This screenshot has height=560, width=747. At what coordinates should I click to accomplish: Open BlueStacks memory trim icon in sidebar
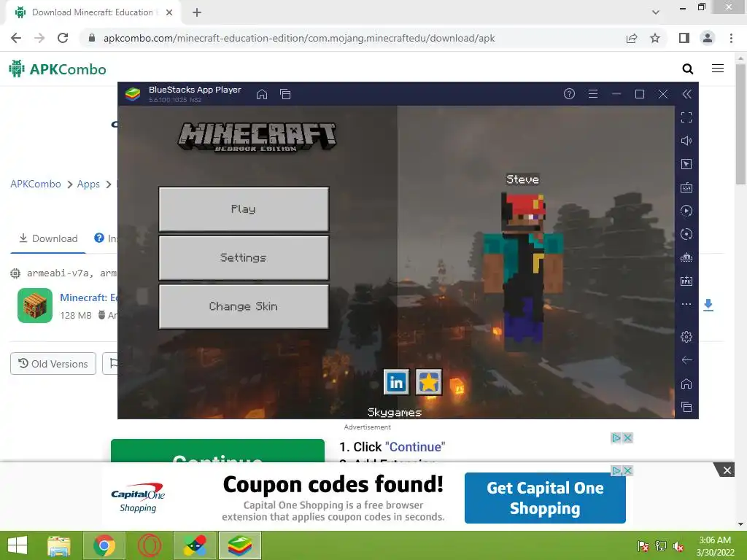pyautogui.click(x=686, y=257)
